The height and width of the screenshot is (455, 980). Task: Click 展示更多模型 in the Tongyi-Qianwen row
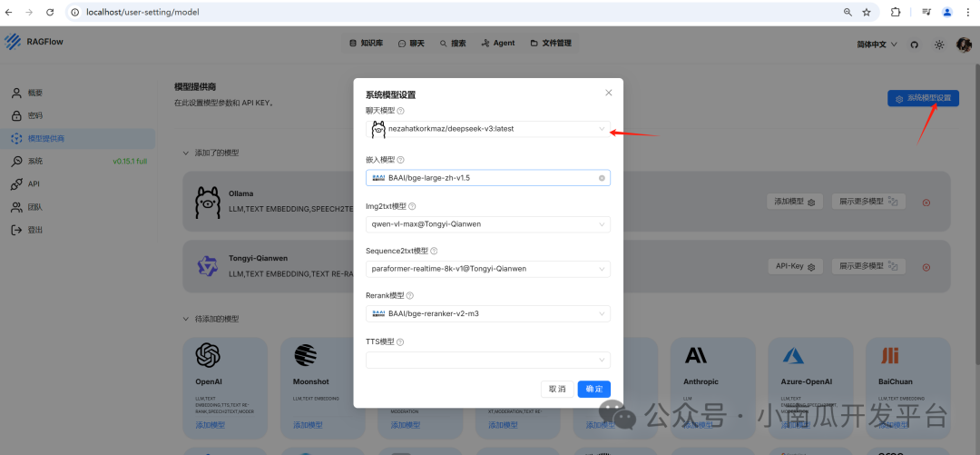click(868, 267)
